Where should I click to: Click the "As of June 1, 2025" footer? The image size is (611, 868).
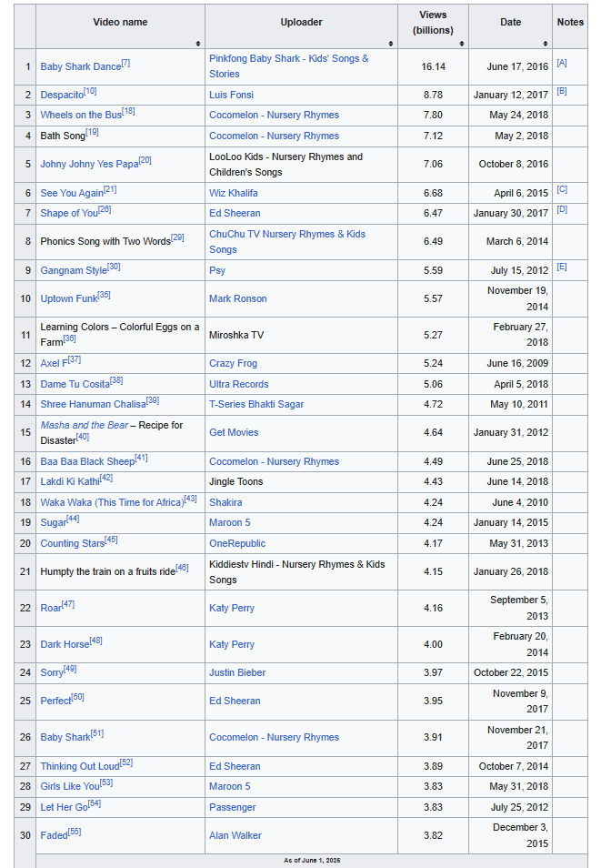coord(312,861)
